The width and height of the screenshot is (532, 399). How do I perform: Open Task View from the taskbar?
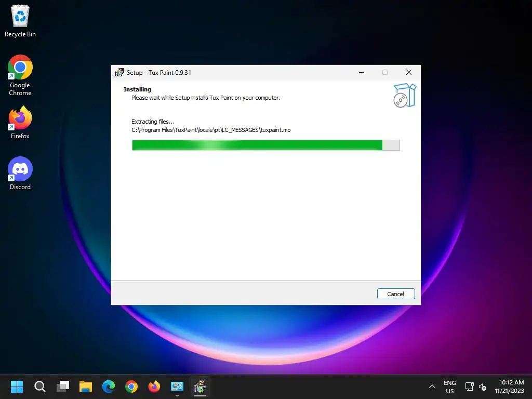(63, 387)
